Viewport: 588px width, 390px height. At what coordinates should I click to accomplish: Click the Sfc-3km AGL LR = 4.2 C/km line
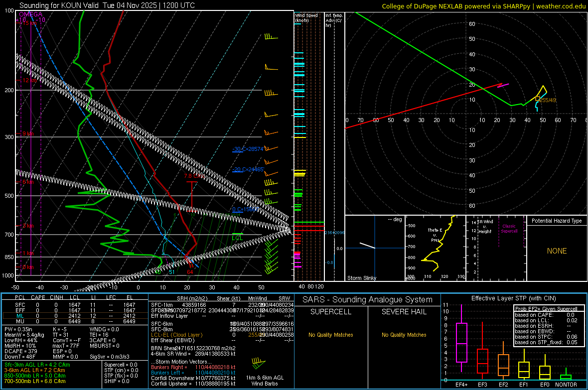point(37,365)
